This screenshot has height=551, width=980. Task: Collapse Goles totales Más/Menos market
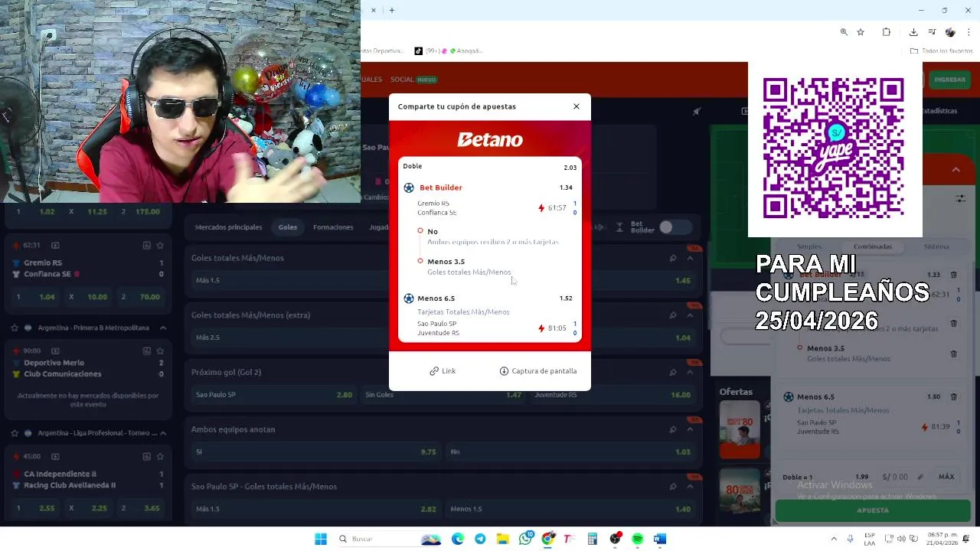[x=690, y=259]
